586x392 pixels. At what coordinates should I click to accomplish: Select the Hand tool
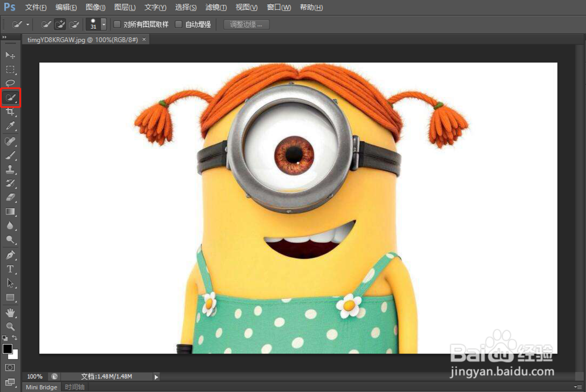[x=10, y=313]
